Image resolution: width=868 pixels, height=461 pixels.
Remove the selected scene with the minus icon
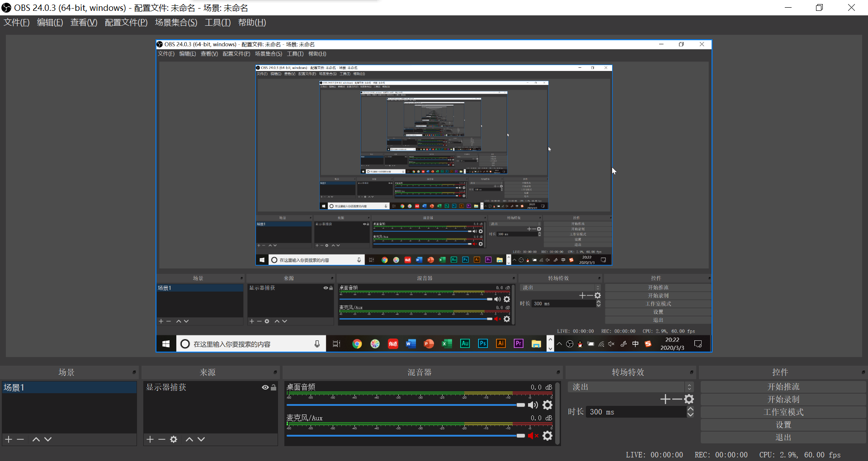pyautogui.click(x=20, y=439)
